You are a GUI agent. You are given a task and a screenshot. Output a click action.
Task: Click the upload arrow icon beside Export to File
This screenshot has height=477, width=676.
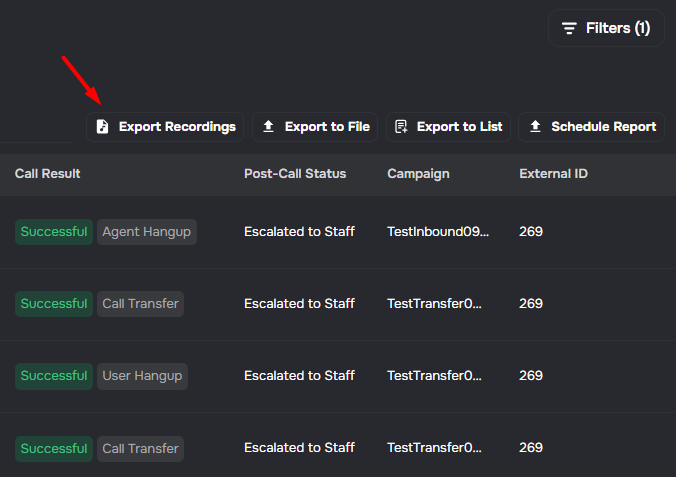[x=268, y=127]
